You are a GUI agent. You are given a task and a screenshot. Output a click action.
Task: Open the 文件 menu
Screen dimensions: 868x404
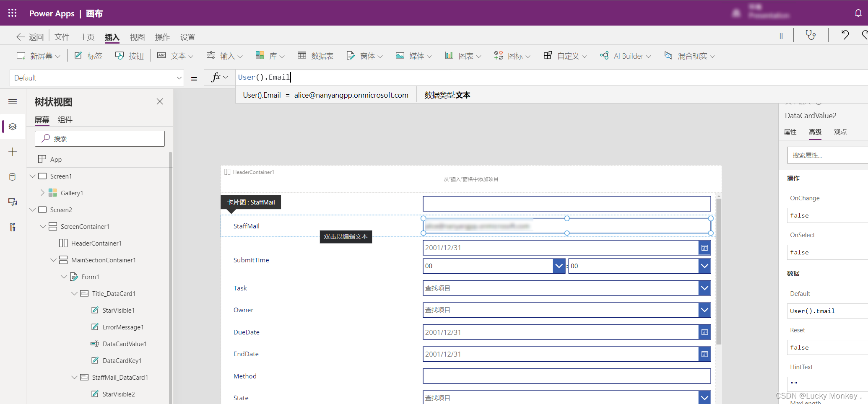(x=62, y=37)
